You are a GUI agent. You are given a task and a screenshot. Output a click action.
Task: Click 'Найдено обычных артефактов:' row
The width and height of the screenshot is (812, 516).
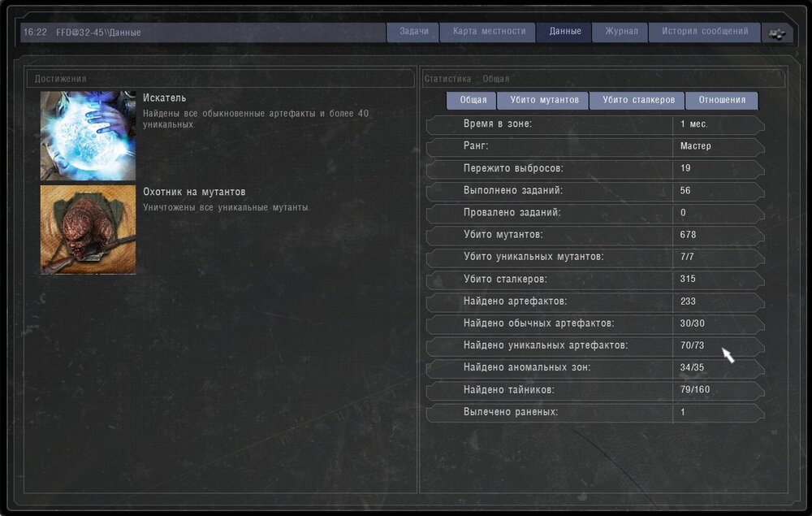595,323
